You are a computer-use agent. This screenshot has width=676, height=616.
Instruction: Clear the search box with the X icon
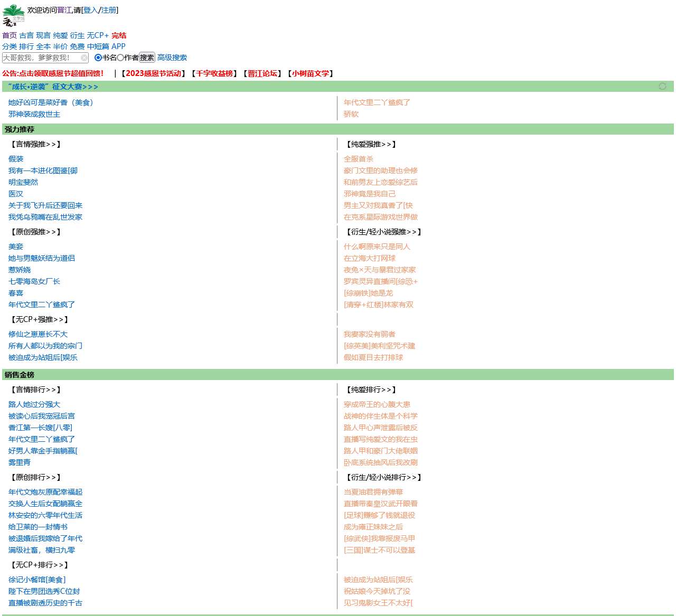[x=84, y=58]
